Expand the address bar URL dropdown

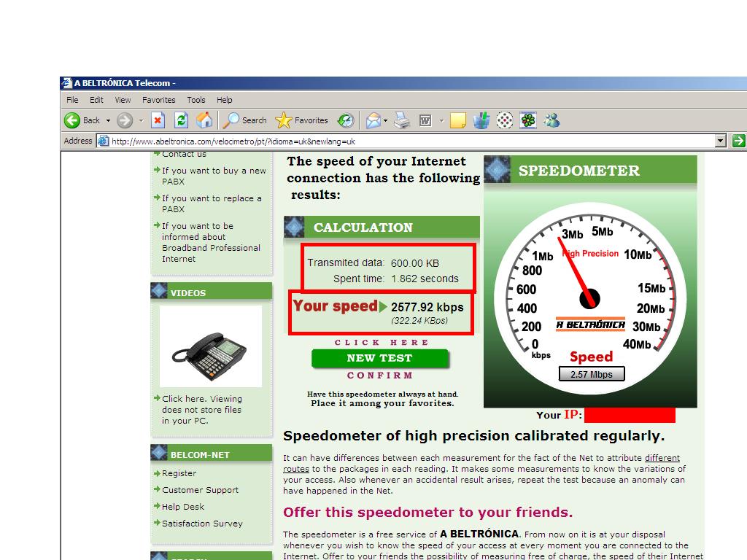(x=721, y=141)
